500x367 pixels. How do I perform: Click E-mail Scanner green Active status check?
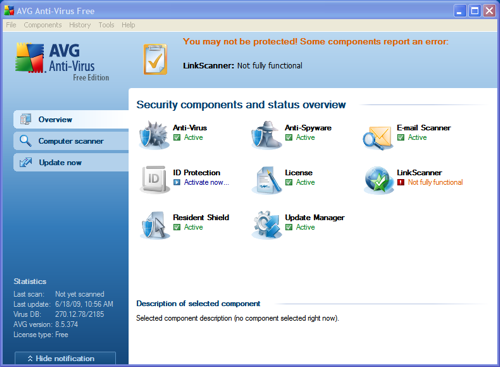point(401,137)
